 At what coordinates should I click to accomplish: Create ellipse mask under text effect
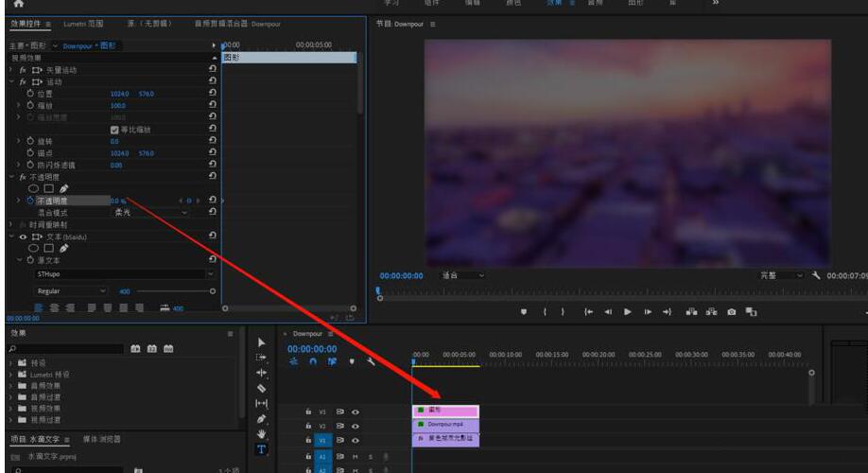pos(33,248)
